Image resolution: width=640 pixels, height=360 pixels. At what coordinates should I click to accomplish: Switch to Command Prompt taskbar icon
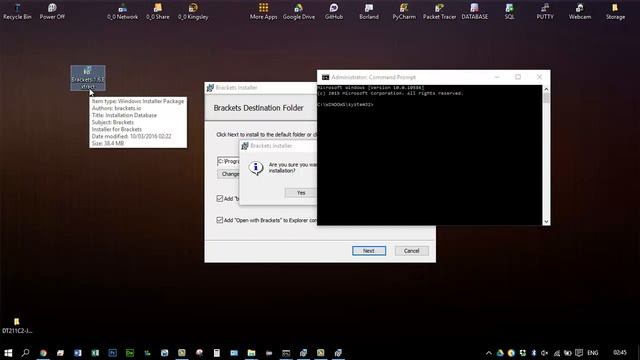286,353
